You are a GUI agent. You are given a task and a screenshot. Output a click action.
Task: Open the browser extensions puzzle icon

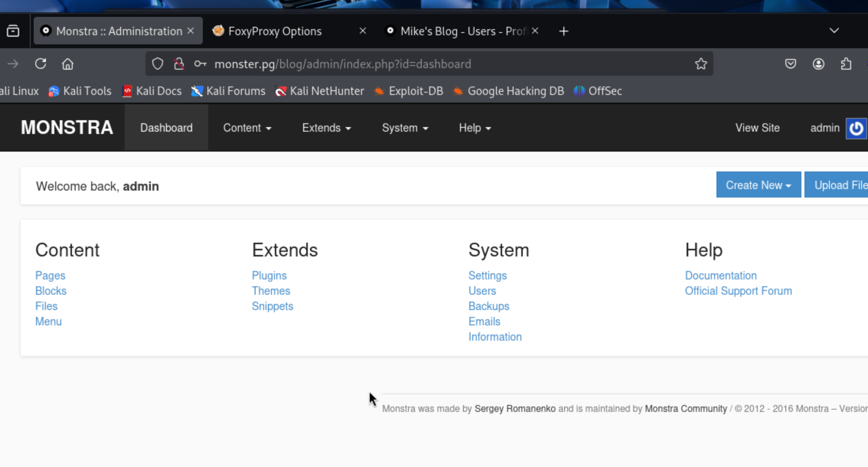click(x=846, y=64)
